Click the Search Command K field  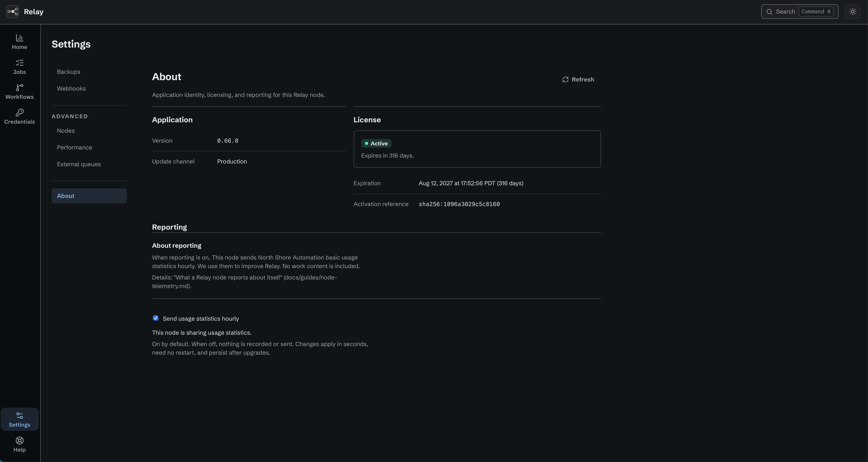(800, 12)
